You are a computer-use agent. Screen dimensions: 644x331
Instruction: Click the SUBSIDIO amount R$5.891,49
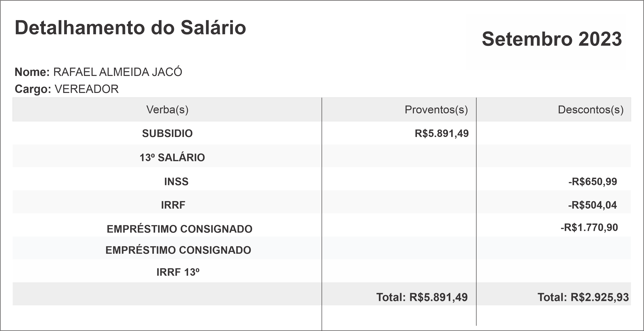point(441,133)
